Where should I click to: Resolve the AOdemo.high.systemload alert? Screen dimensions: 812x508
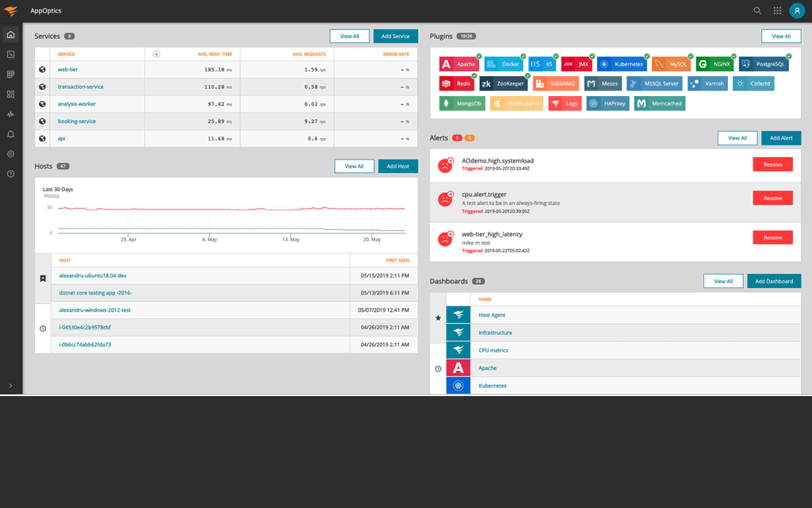[x=772, y=164]
